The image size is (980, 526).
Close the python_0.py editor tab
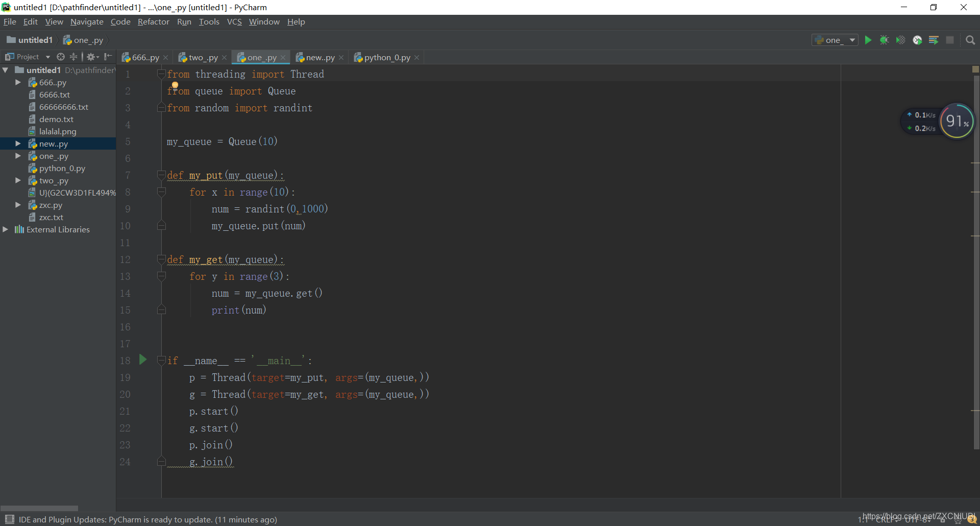tap(416, 58)
